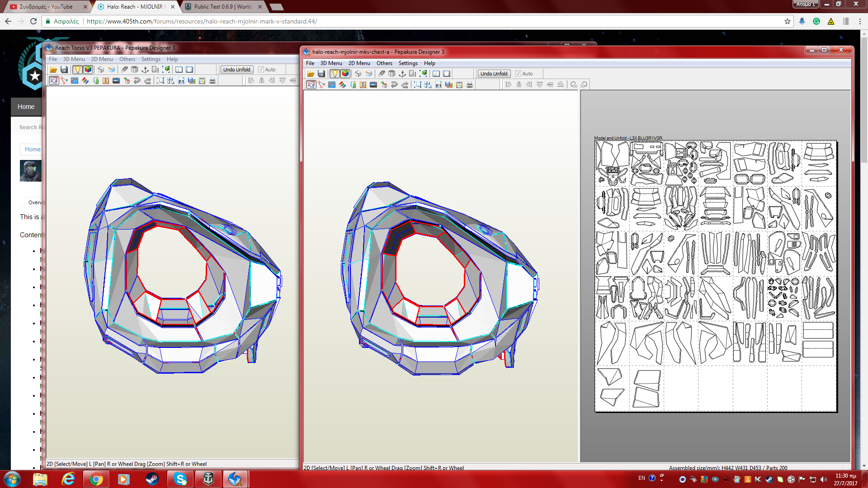Open Settings menu in chest-a window
Image resolution: width=868 pixels, height=488 pixels.
(x=408, y=63)
